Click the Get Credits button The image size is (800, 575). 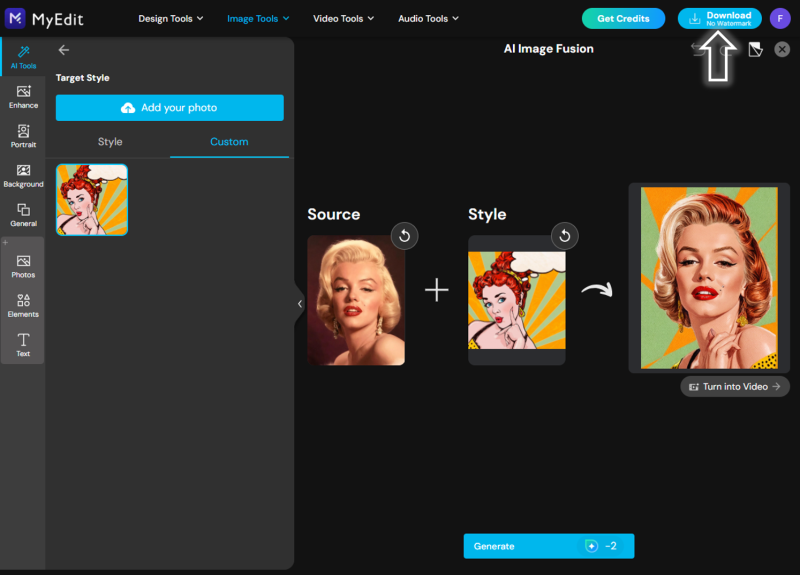click(623, 19)
